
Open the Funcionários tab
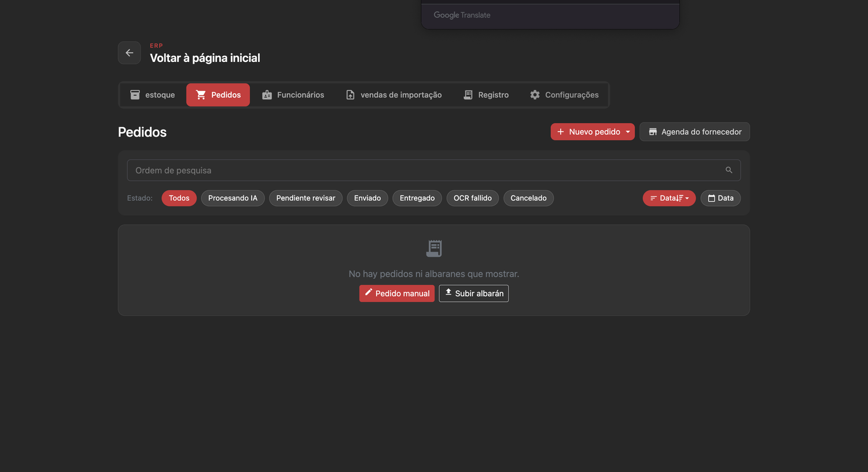pos(293,95)
